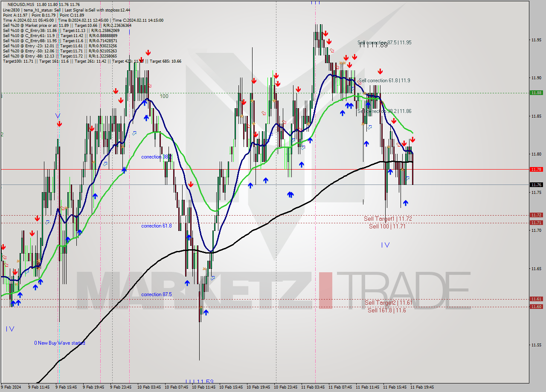The height and width of the screenshot is (392, 546).
Task: Click the 'Sell correction 87.5 | 11.95' label
Action: click(384, 43)
